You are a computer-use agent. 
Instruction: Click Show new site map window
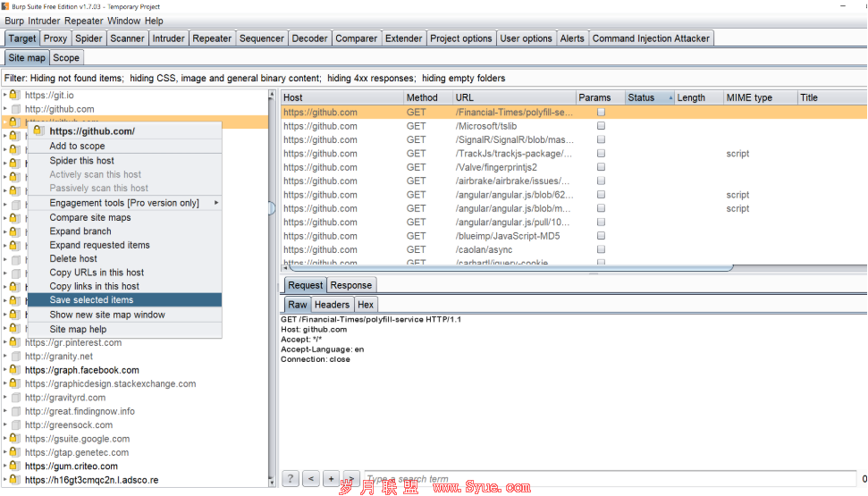coord(124,315)
